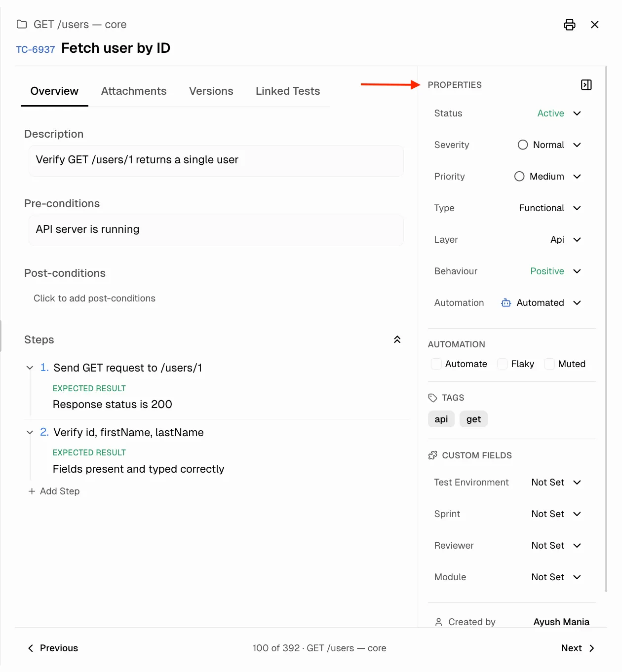Open the Status dropdown showing Active

coord(559,113)
